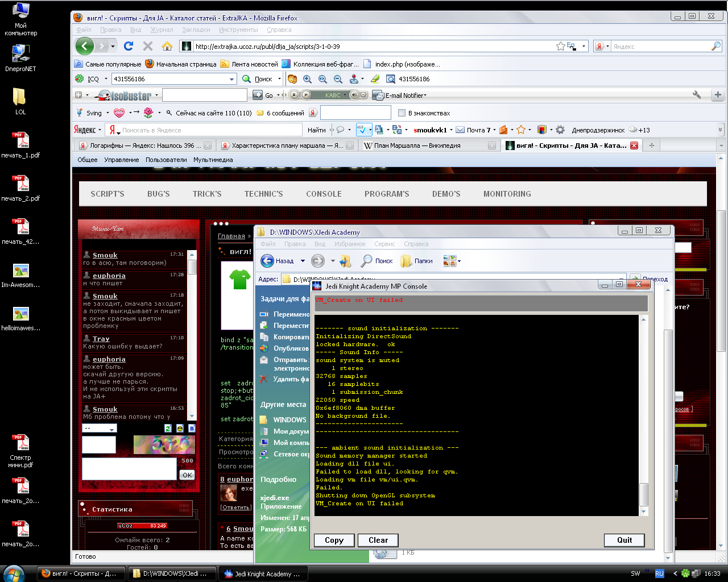Open the wrench settings icon
728x582 pixels.
[x=697, y=95]
